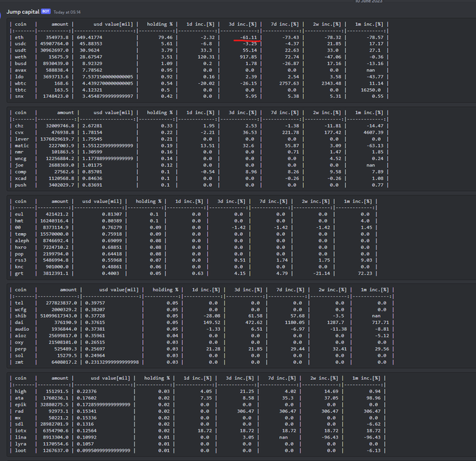476x461 pixels.
Task: Open the Jump capital bot profile name
Action: [23, 12]
